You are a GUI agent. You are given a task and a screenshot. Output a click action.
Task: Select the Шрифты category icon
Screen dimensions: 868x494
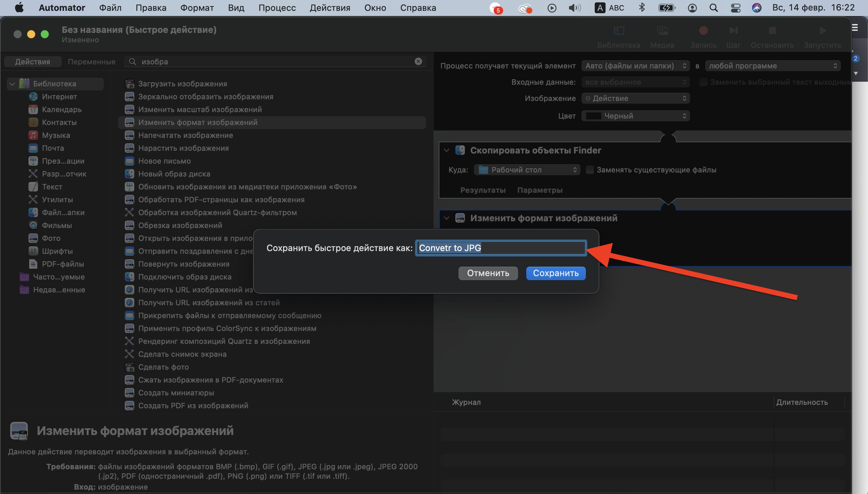33,251
